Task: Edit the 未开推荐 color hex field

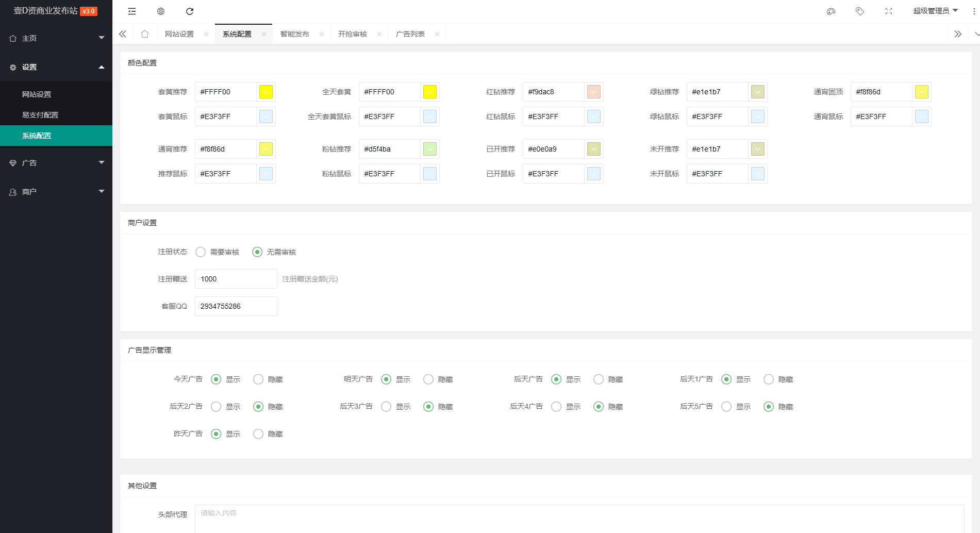Action: click(x=718, y=149)
